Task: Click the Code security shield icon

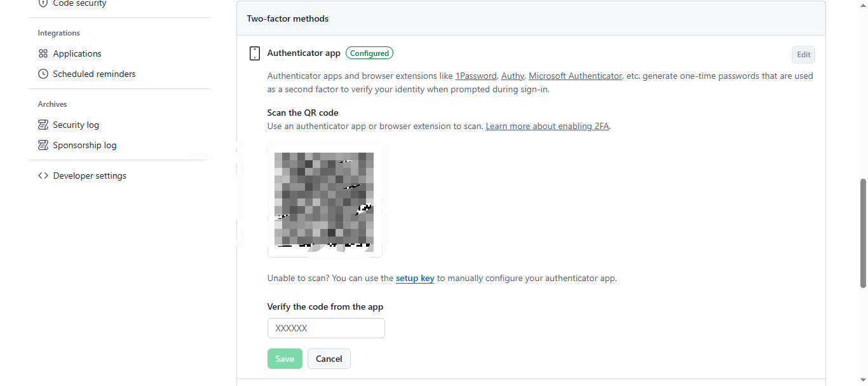Action: [x=43, y=3]
